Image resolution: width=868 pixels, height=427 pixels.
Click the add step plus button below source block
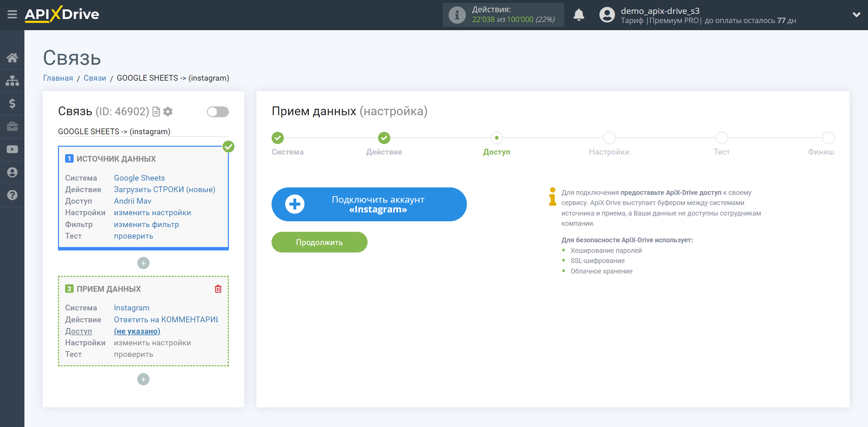143,263
